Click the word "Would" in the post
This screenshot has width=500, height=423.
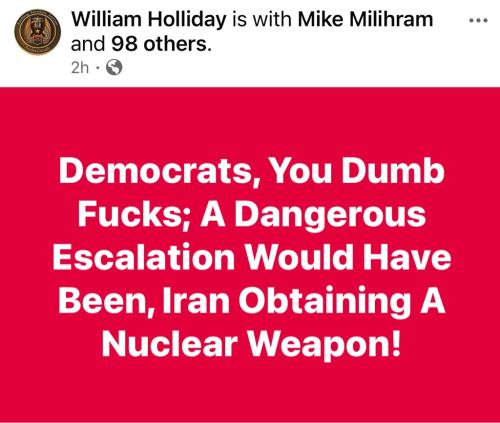[x=299, y=257]
